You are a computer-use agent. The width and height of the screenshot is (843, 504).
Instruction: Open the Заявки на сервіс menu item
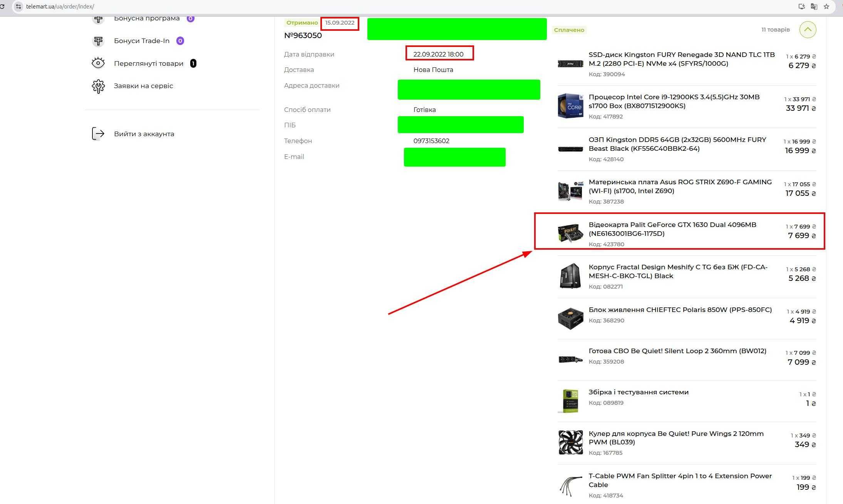(143, 86)
